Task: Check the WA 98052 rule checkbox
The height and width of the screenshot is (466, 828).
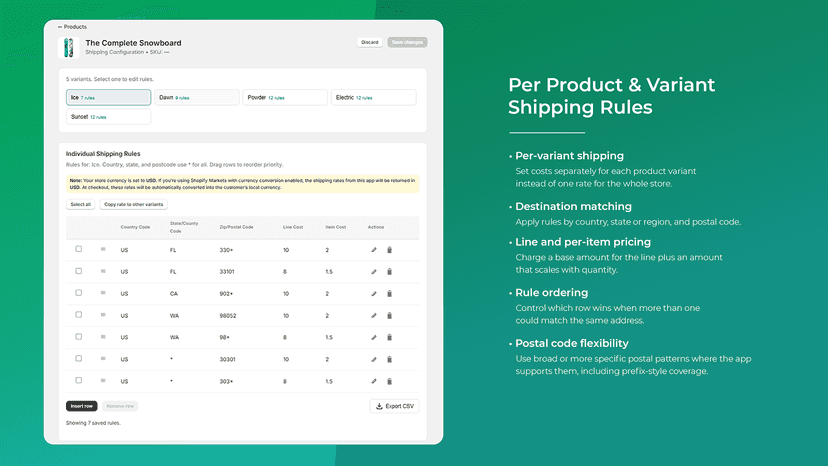Action: 79,315
